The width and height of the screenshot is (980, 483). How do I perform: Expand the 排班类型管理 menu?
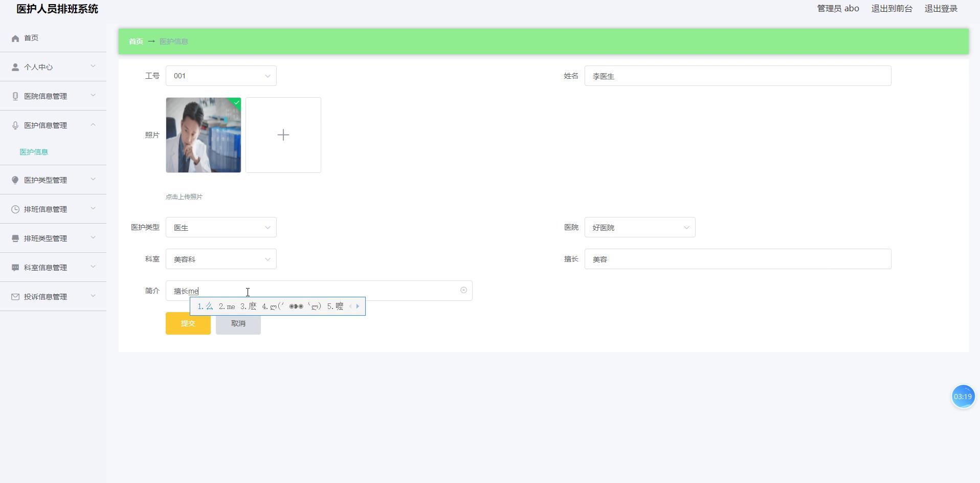point(53,238)
